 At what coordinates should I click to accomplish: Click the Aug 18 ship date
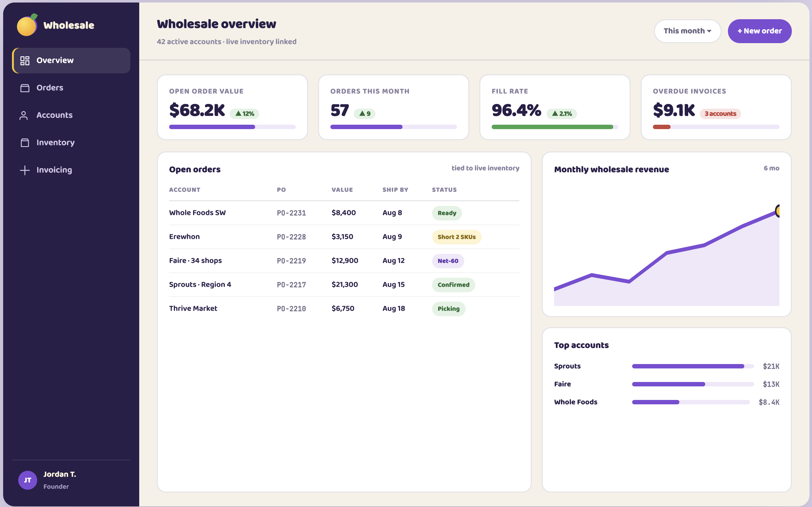394,309
